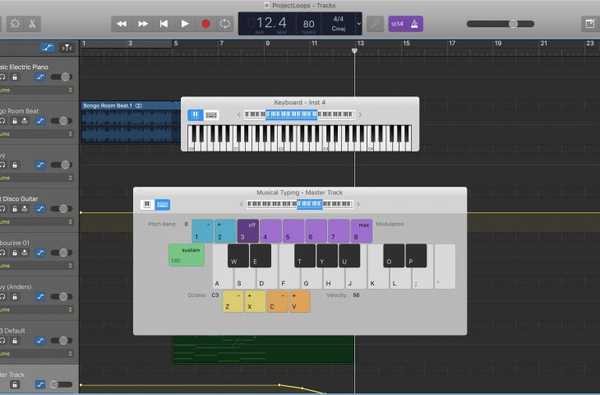Screen dimensions: 600x395
Task: Shift Keyboard window range right with the arrow
Action: pos(360,114)
